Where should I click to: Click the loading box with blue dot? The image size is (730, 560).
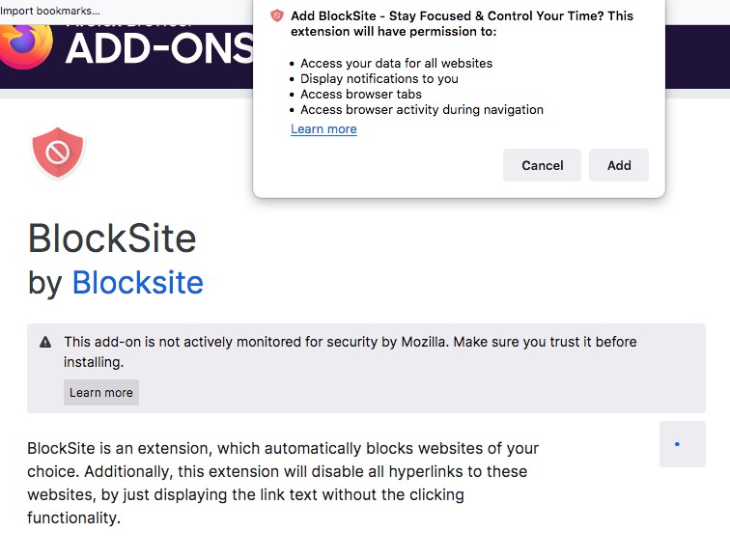pyautogui.click(x=683, y=444)
